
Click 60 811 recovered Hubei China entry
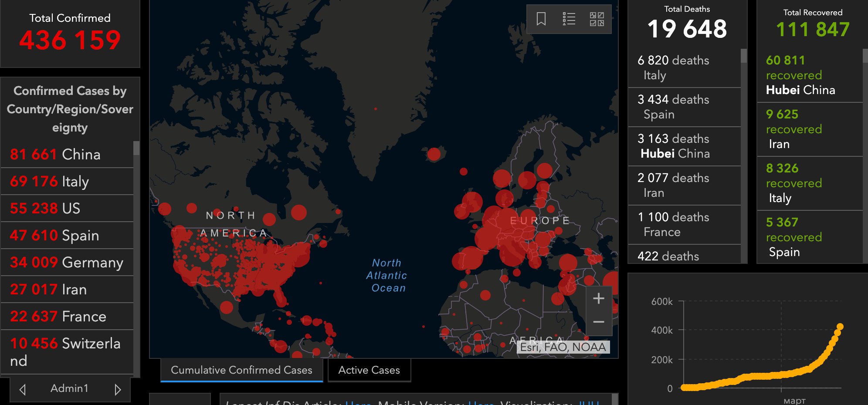click(810, 75)
